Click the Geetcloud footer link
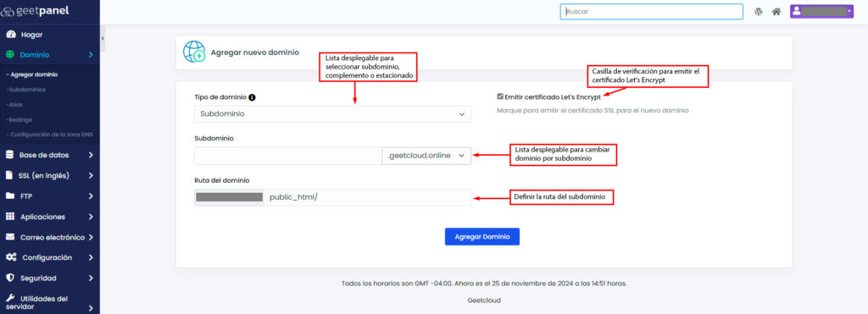Screen dimensions: 868x314 (484, 300)
